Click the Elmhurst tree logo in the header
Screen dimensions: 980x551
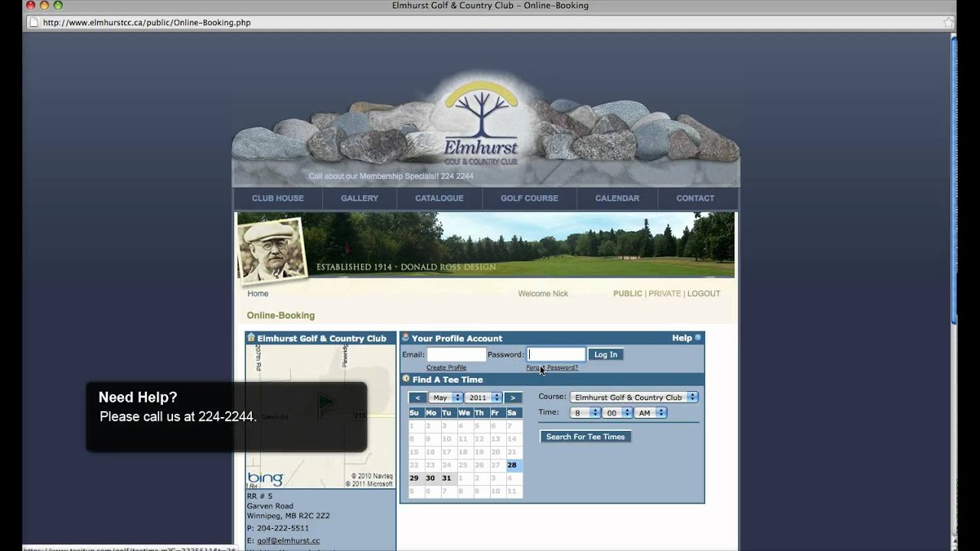pyautogui.click(x=481, y=122)
